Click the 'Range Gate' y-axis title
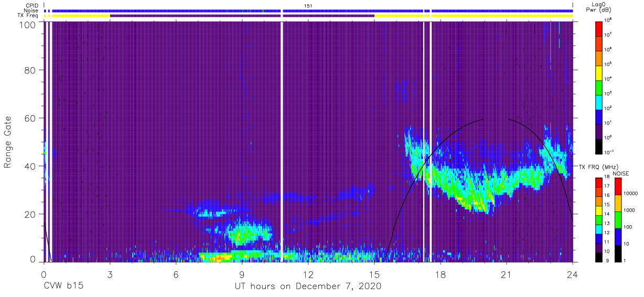644x297 pixels. pyautogui.click(x=8, y=142)
